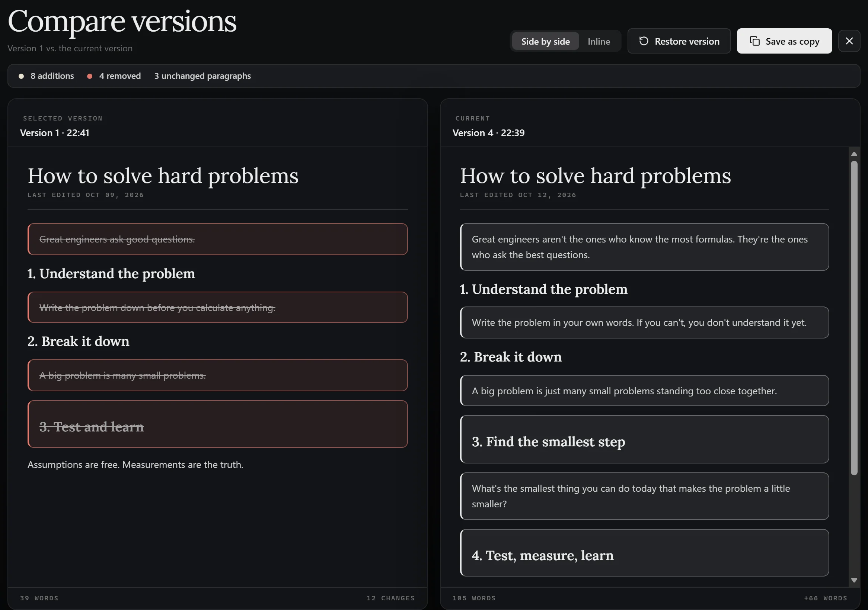Click removed 'Great engineers ask good questions' block

pos(217,239)
